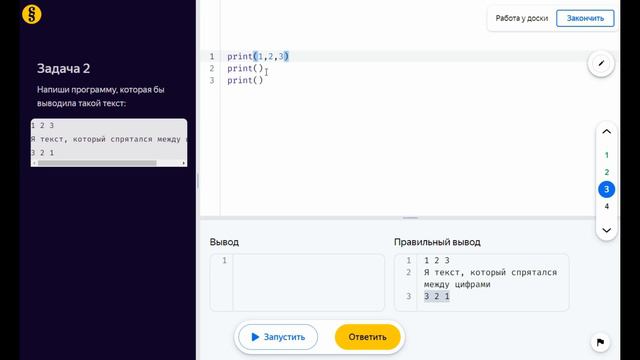
Task: Click the yellow paragraph logo icon
Action: [x=31, y=14]
